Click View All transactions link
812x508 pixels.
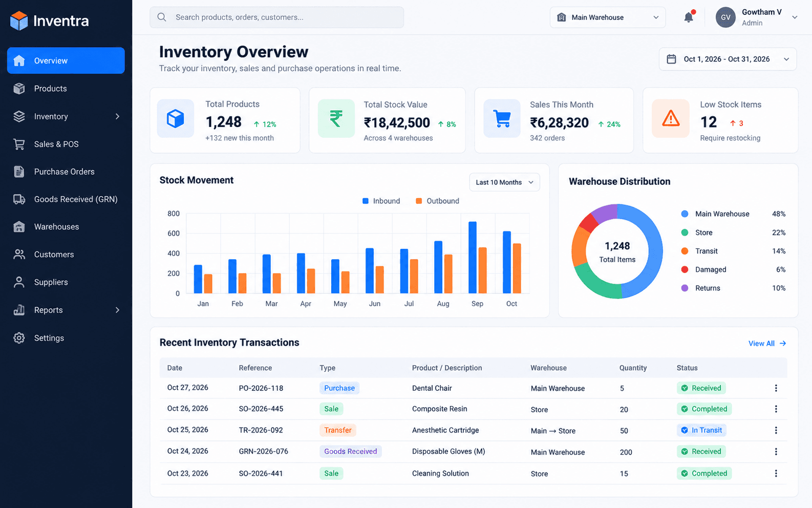(767, 343)
